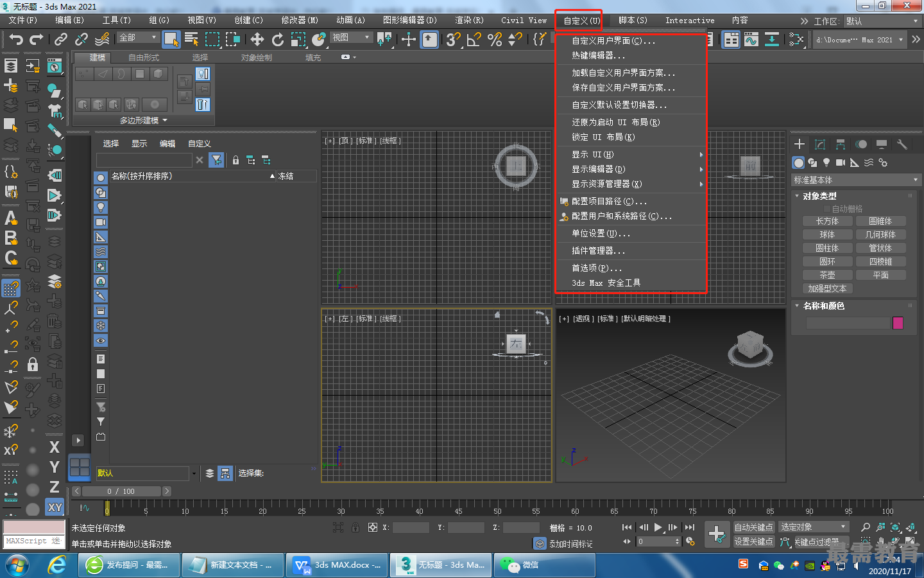924x578 pixels.
Task: Switch to the 自由形式 ribbon tab
Action: 144,58
